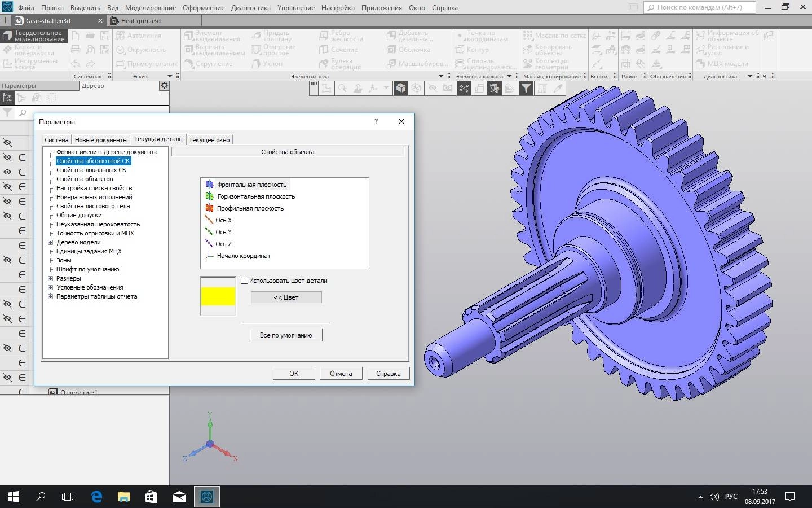This screenshot has width=812, height=508.
Task: Open the view orientation dropdown arrow
Action: (386, 88)
